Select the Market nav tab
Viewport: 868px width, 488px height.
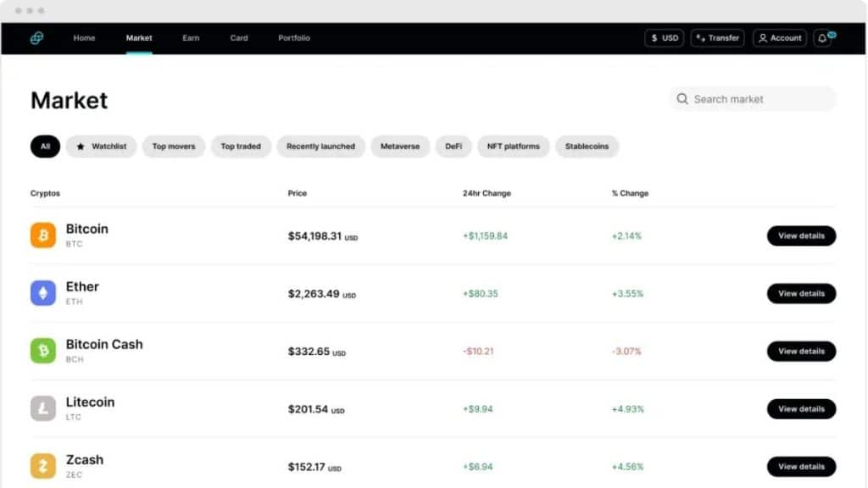click(x=139, y=37)
